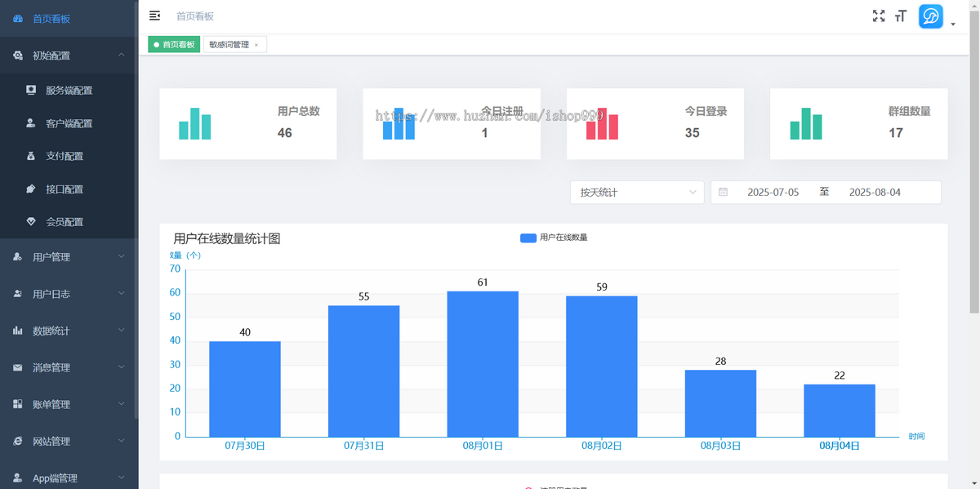The width and height of the screenshot is (980, 489).
Task: Enter fullscreen with the expand icon
Action: pos(879,16)
